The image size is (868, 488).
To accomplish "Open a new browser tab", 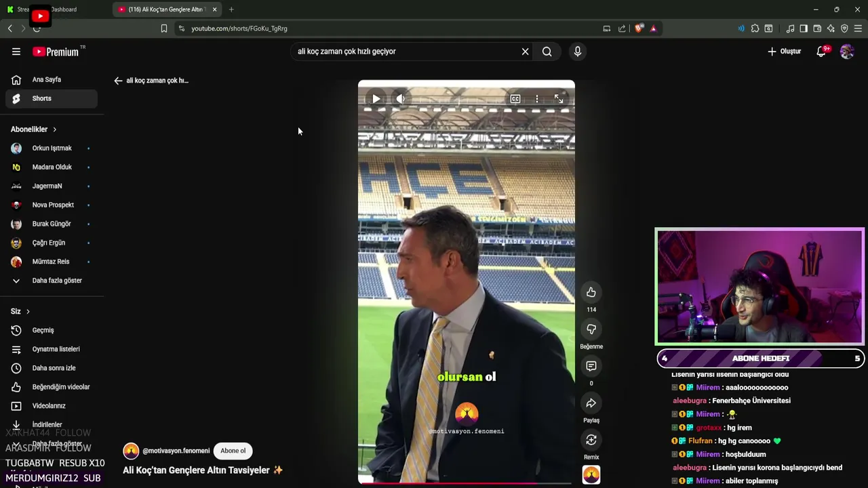I will click(231, 9).
